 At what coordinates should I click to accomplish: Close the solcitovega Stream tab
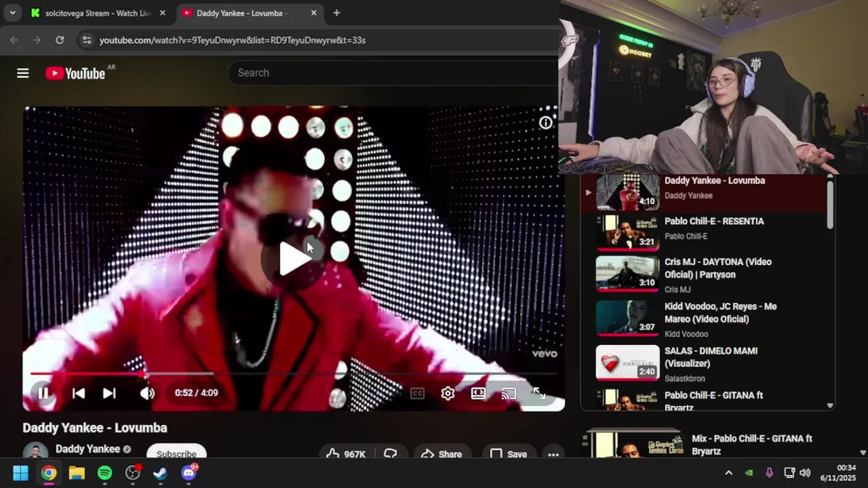(x=162, y=13)
